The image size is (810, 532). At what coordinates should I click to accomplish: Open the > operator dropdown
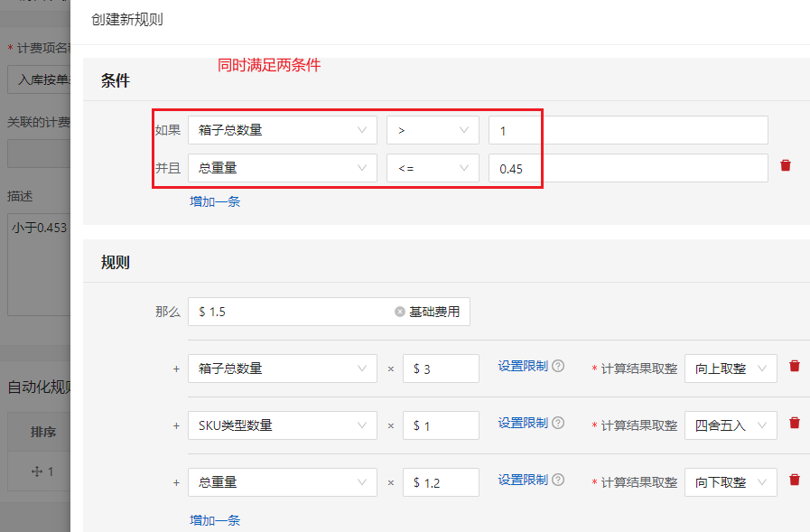433,130
